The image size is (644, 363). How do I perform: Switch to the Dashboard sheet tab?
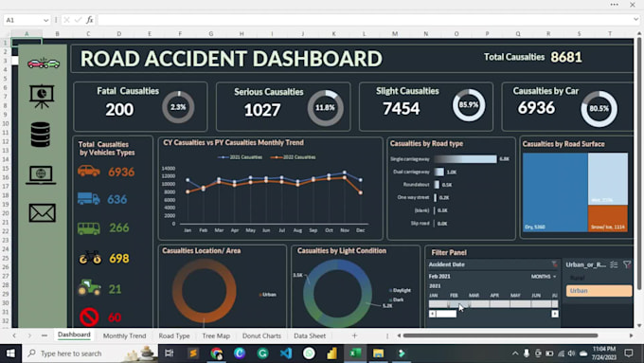pyautogui.click(x=74, y=335)
